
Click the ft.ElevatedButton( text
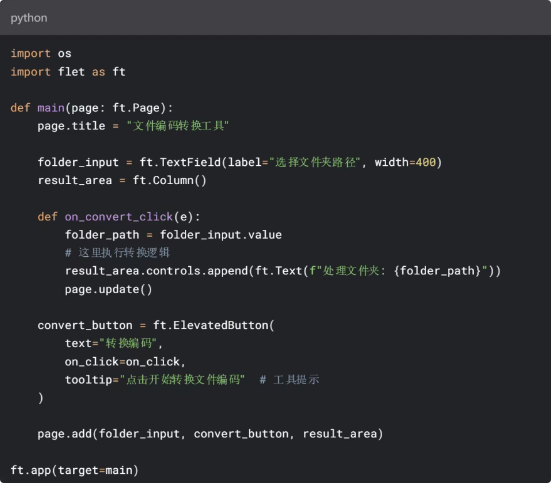pos(214,325)
